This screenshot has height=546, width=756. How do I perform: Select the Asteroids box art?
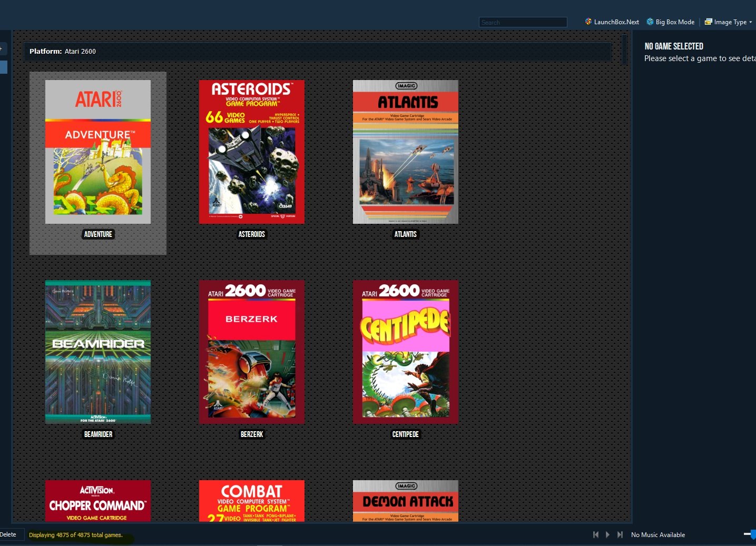click(x=252, y=152)
